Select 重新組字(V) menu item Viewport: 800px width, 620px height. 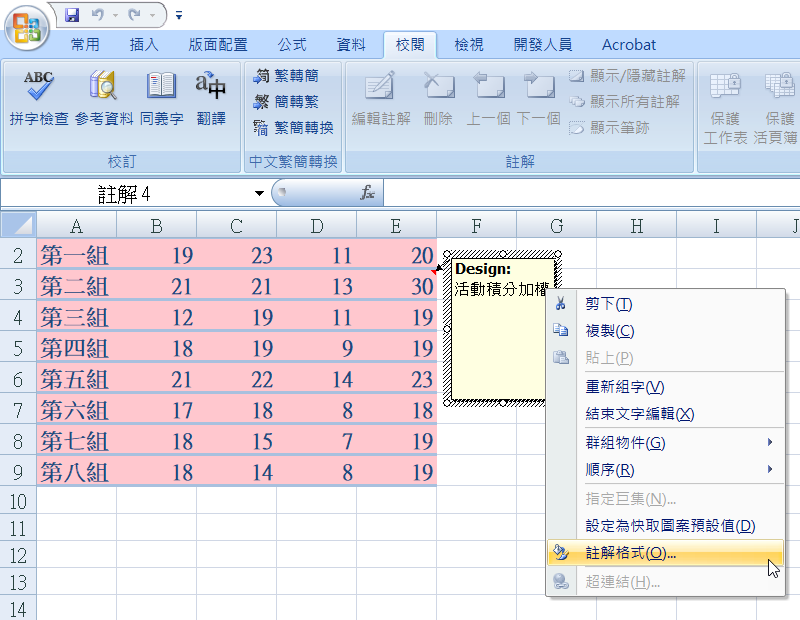(x=665, y=387)
